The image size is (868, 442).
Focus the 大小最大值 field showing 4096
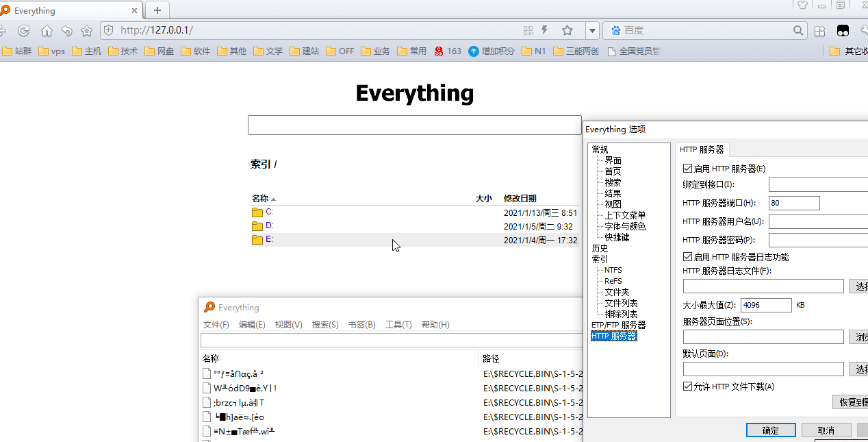point(766,305)
